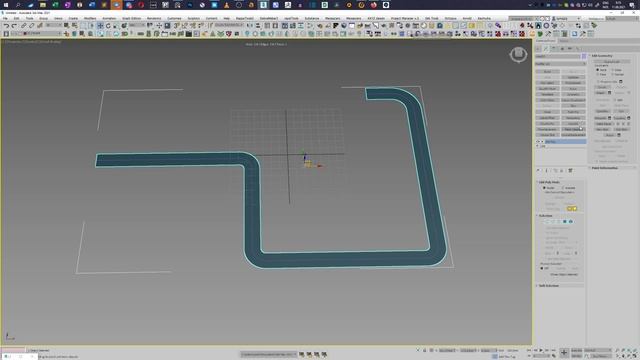Viewport: 640px width, 360px height.
Task: Open the Rendering menu
Action: pos(154,18)
